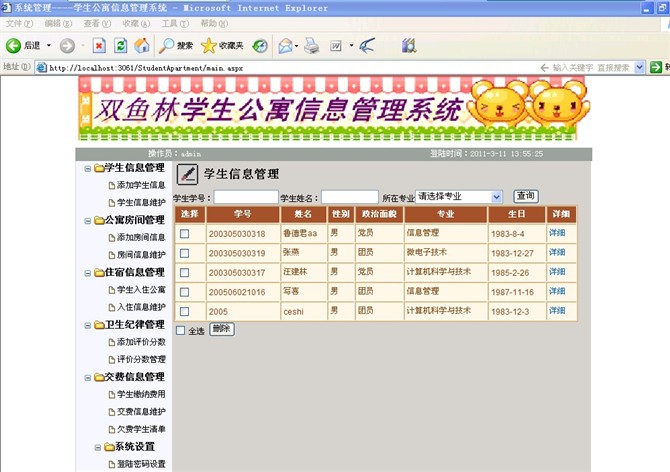Tick checkbox for student 200305030318
Viewport: 670px width, 472px height.
(185, 234)
